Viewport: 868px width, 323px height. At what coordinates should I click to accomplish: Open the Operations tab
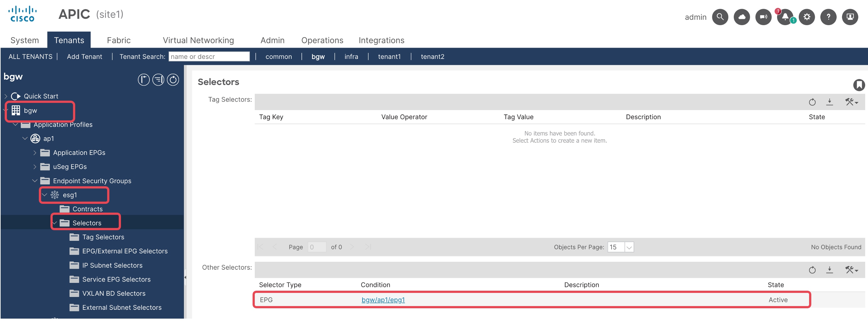(x=322, y=40)
